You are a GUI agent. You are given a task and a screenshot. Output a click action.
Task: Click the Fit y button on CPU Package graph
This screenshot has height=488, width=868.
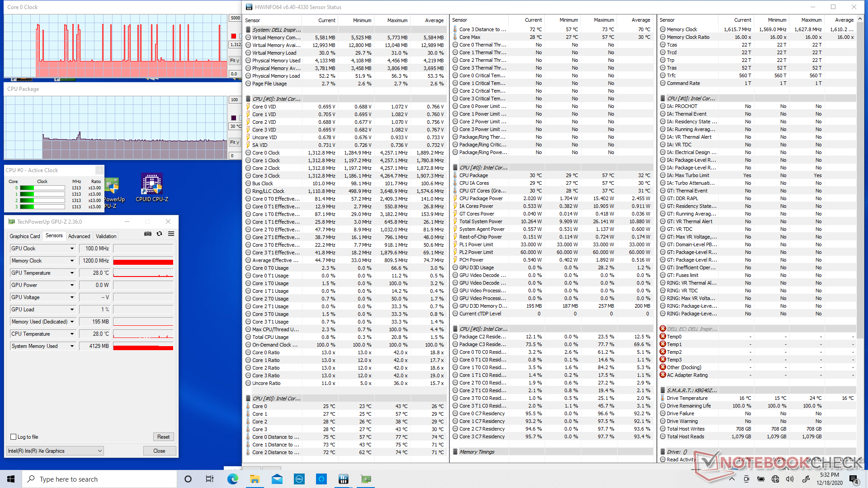click(235, 142)
